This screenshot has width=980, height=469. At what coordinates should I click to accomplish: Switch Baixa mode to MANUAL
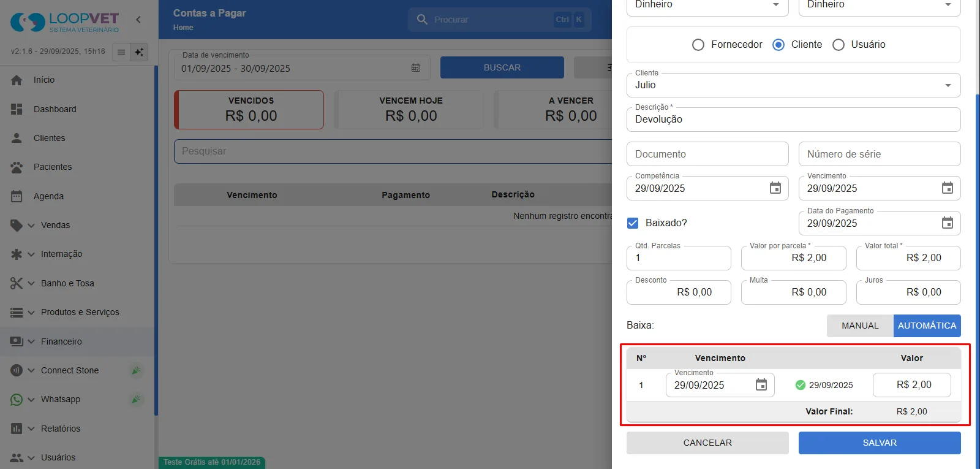point(860,326)
